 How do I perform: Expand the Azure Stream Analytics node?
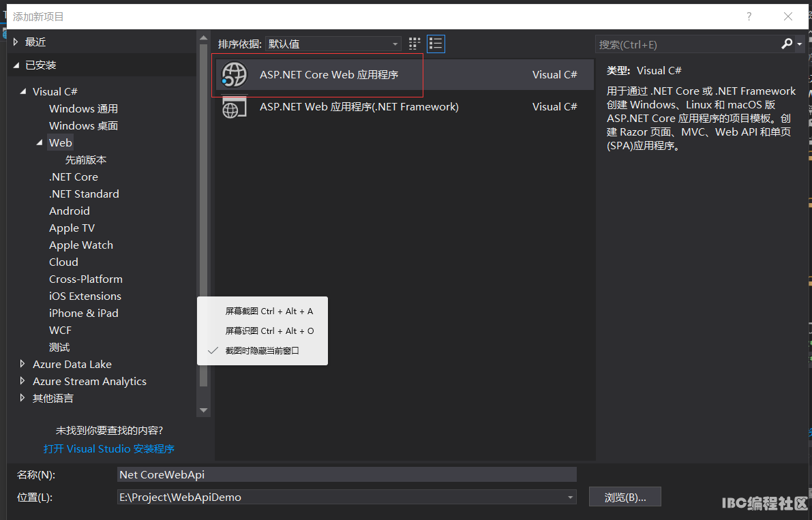22,381
